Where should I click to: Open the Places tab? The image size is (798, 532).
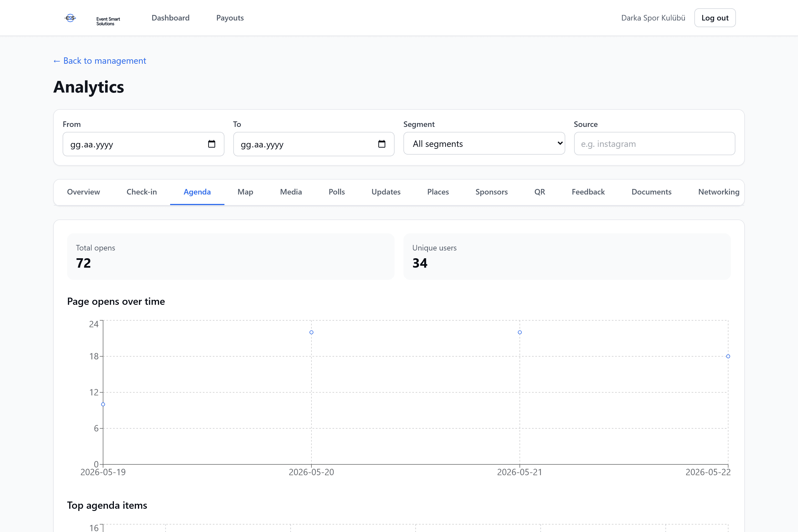pos(438,192)
